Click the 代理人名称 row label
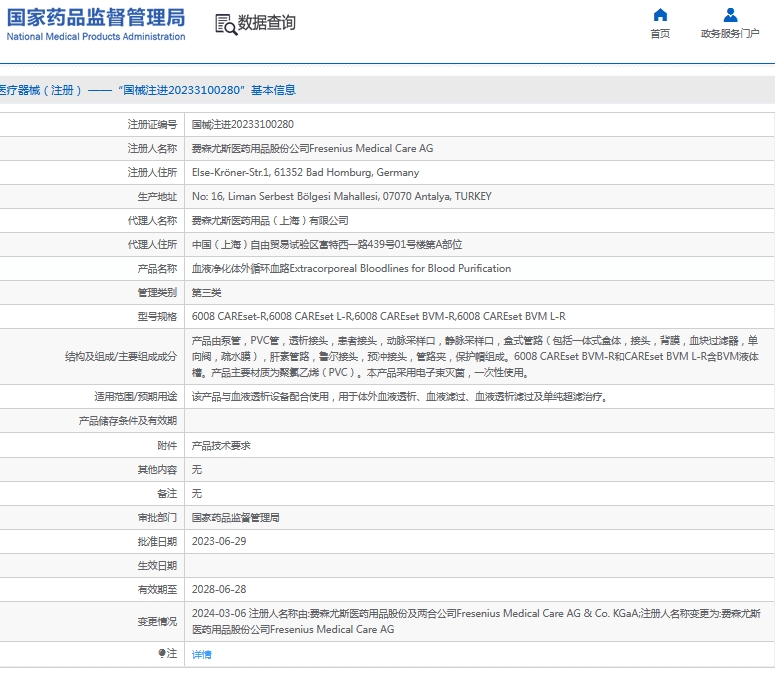 click(152, 220)
